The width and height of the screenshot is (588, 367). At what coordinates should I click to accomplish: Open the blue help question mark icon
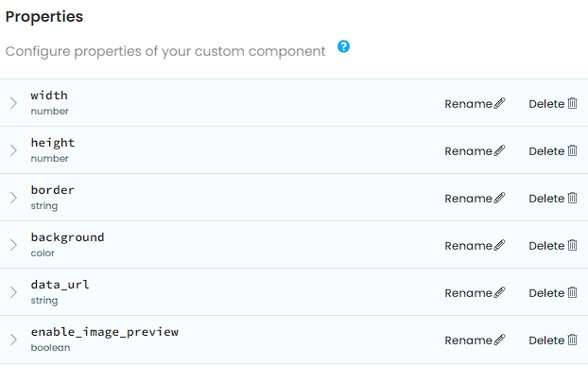point(343,46)
